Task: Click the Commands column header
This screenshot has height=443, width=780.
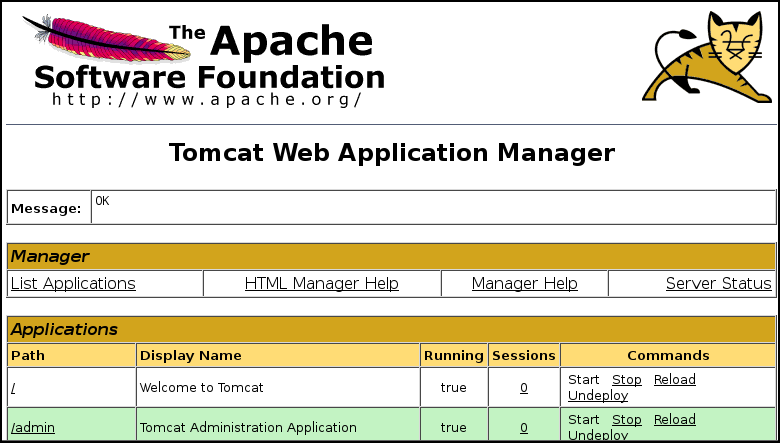Action: [x=668, y=355]
